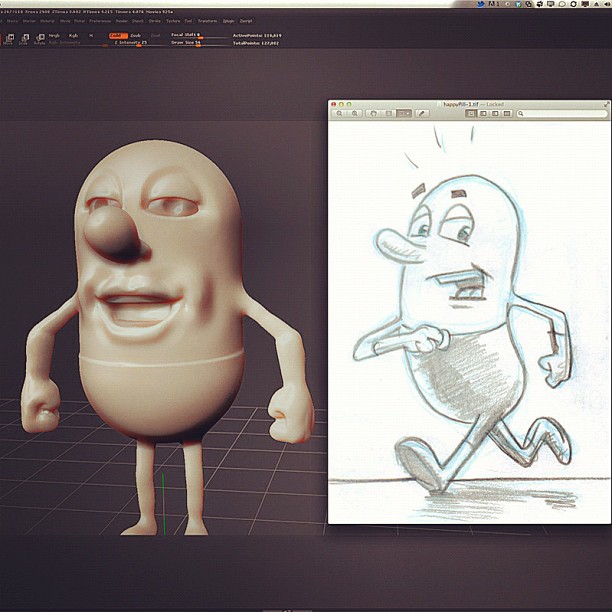Open the Stencil menu in ZBrush
This screenshot has width=612, height=612.
point(138,21)
